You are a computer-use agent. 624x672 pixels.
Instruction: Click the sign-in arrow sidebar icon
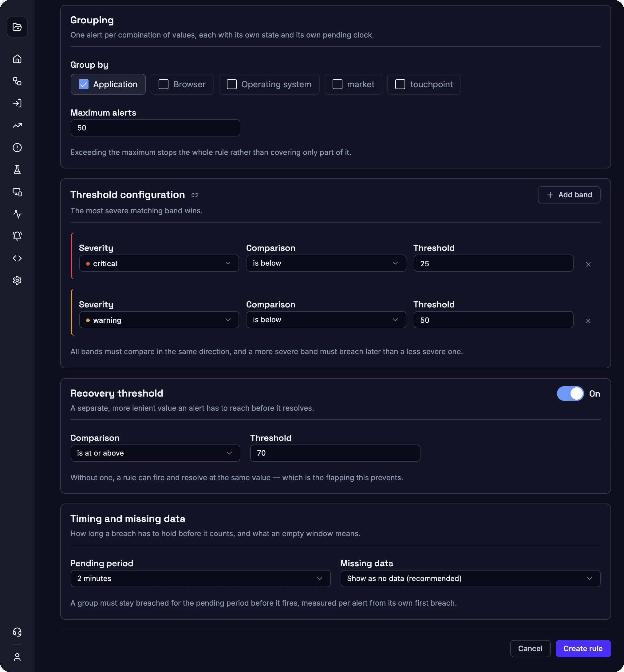(17, 103)
